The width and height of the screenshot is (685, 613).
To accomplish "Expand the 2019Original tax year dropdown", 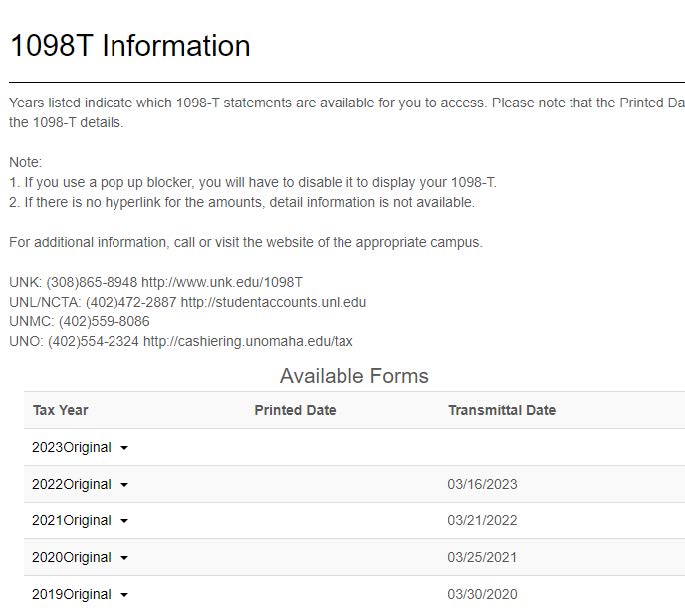I will coord(80,594).
